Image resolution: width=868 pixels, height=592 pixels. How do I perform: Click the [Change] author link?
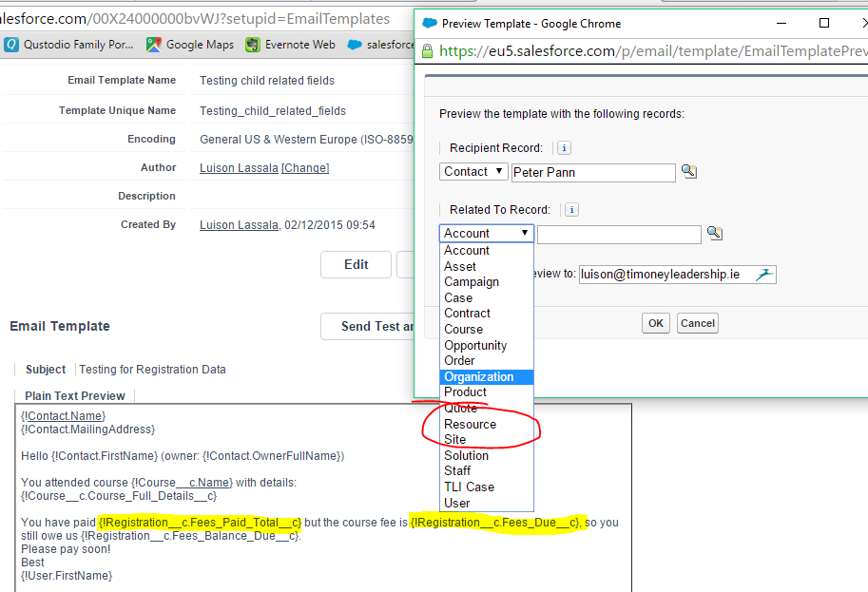point(305,167)
